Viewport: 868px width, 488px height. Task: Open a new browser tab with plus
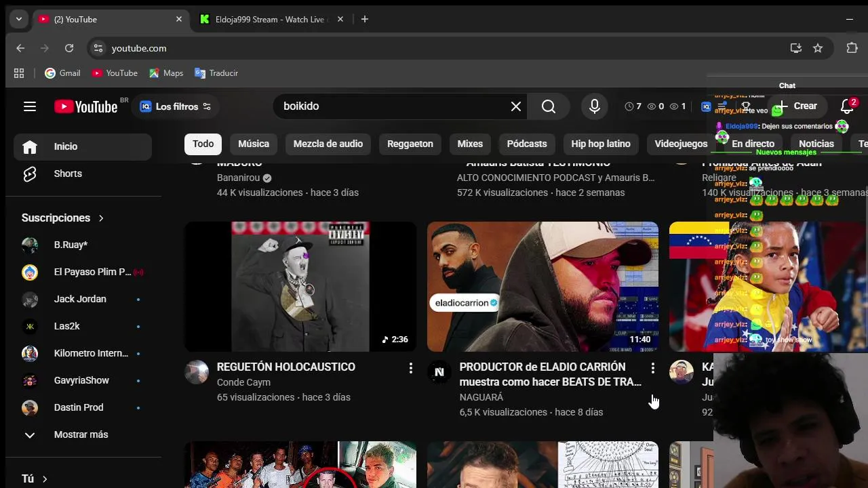(x=365, y=19)
